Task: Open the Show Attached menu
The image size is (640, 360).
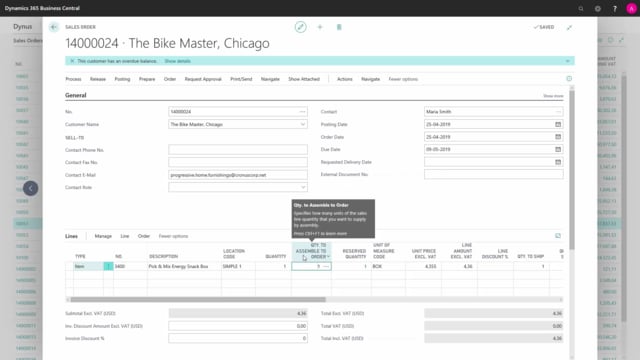Action: [x=304, y=79]
